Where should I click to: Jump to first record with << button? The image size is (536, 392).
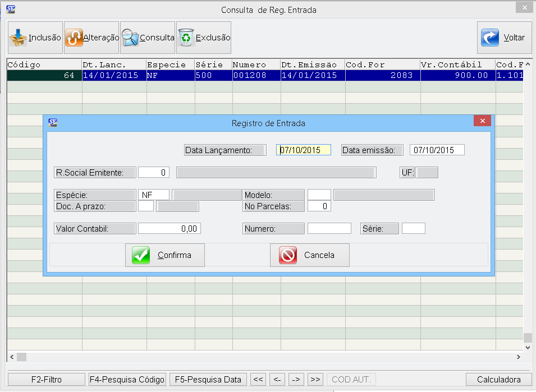pyautogui.click(x=258, y=380)
